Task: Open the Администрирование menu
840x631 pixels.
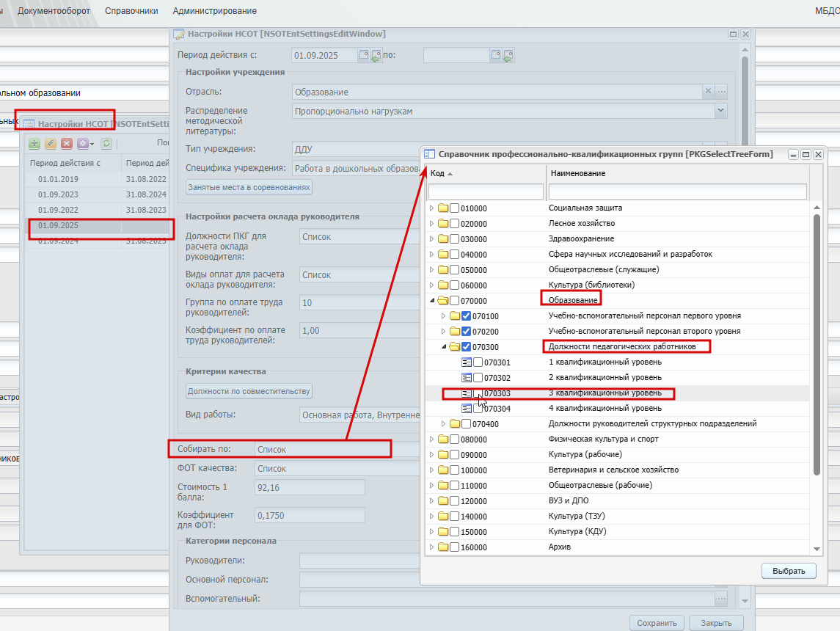Action: click(214, 11)
